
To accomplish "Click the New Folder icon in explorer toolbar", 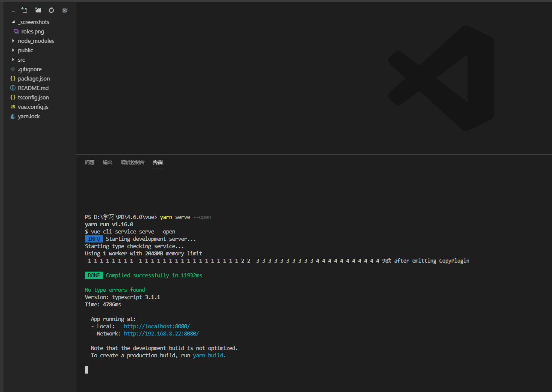I will 38,10.
